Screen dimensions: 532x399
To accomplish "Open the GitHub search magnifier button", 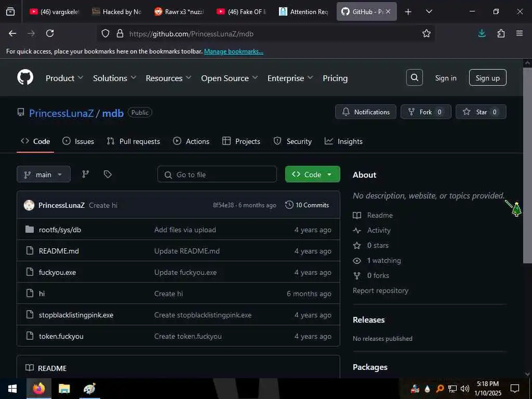I will (414, 78).
